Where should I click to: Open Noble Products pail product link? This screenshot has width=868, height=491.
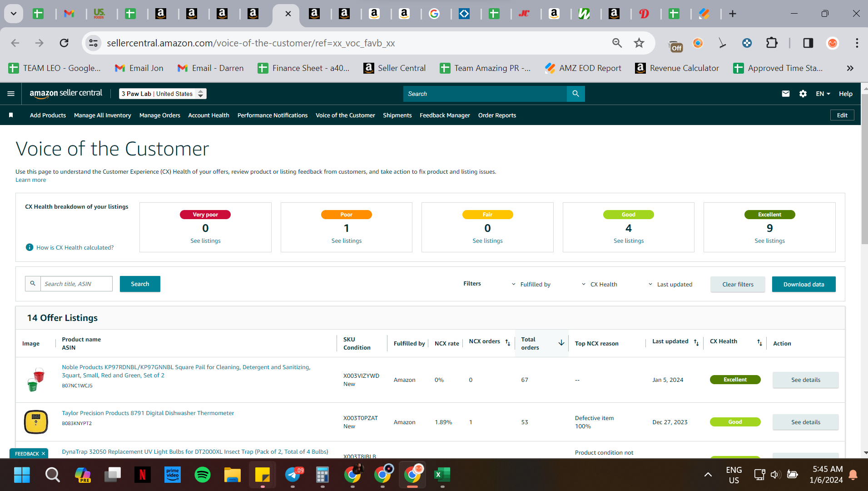pos(186,371)
